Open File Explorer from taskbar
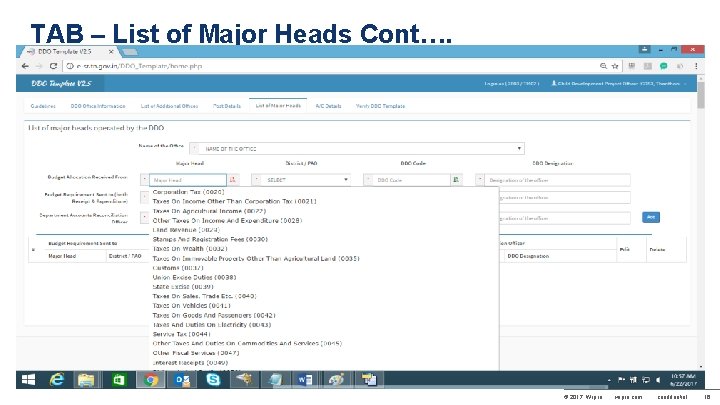 (x=86, y=380)
